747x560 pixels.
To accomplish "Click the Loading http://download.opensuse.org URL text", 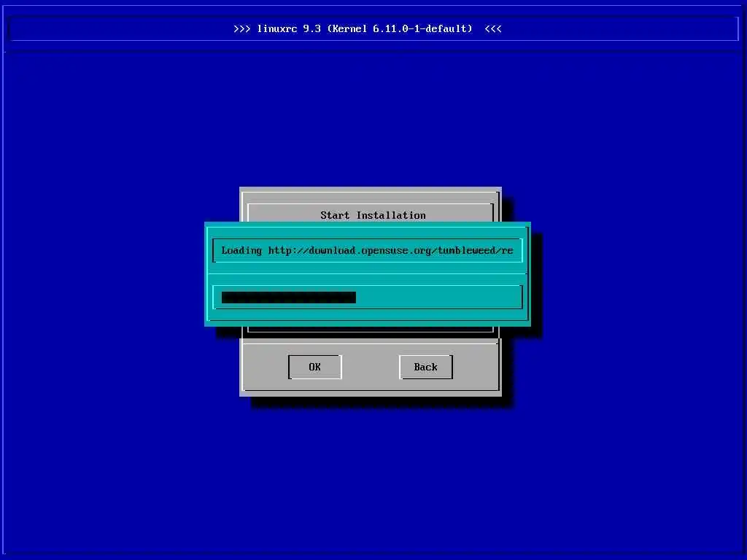I will tap(368, 251).
